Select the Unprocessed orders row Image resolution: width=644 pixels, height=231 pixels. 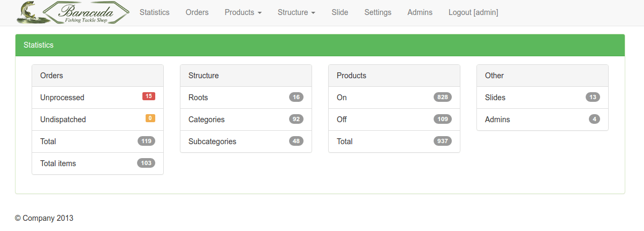coord(97,98)
